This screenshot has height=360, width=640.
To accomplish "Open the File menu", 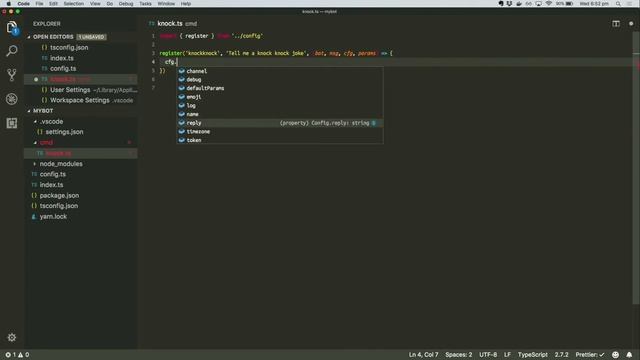I will 39,4.
